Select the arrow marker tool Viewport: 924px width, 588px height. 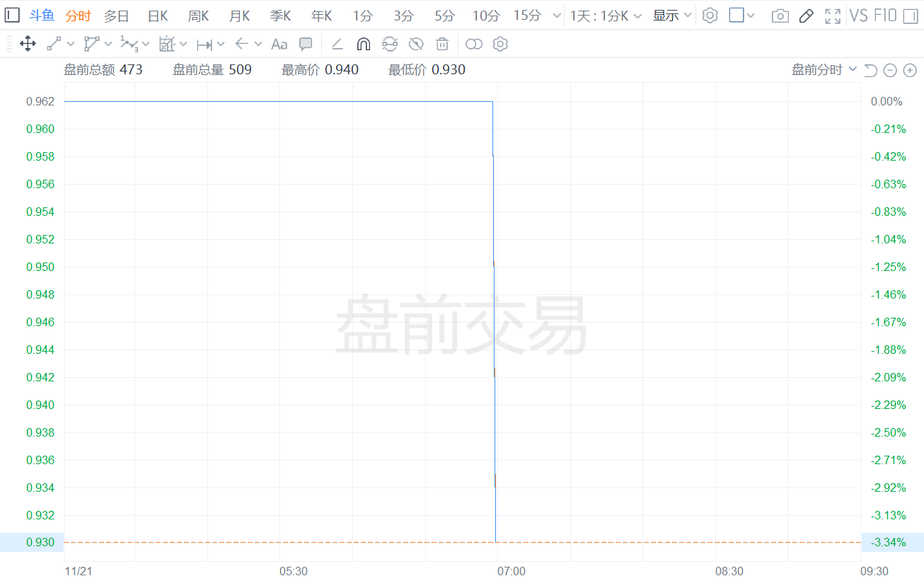241,45
